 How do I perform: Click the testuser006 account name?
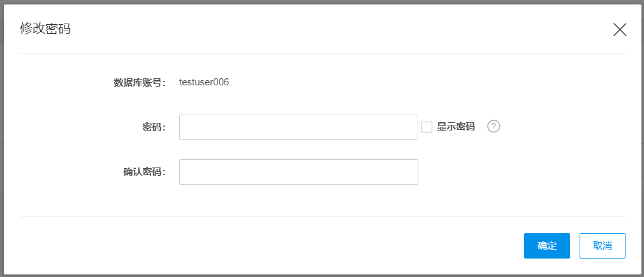204,82
